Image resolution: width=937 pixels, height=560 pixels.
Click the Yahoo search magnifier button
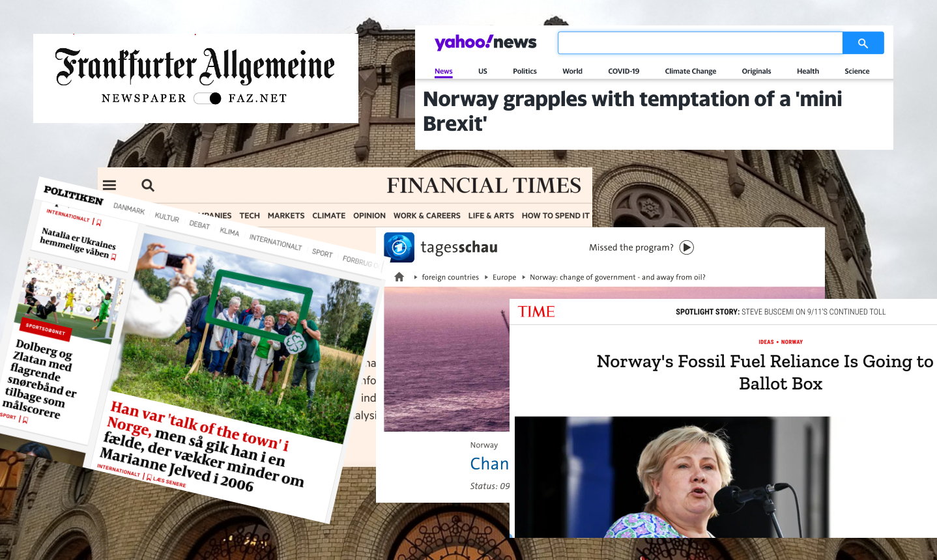point(863,43)
